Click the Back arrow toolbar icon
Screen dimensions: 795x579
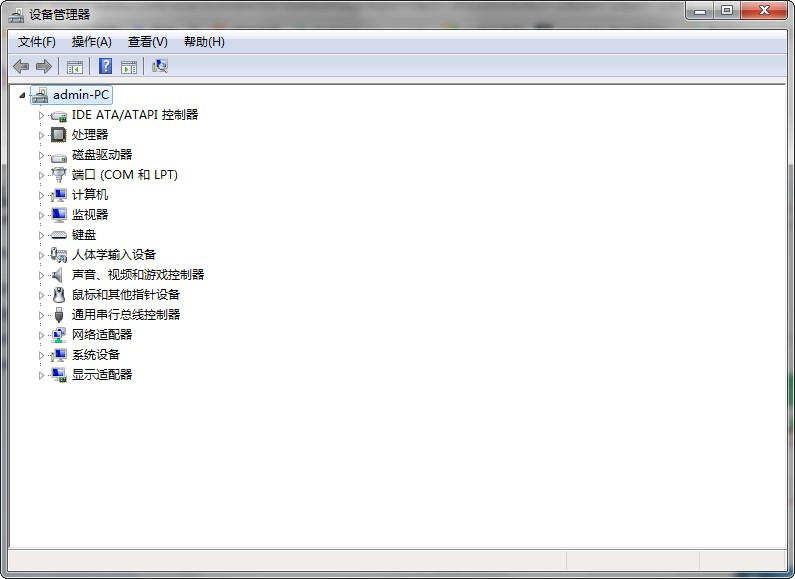[21, 66]
